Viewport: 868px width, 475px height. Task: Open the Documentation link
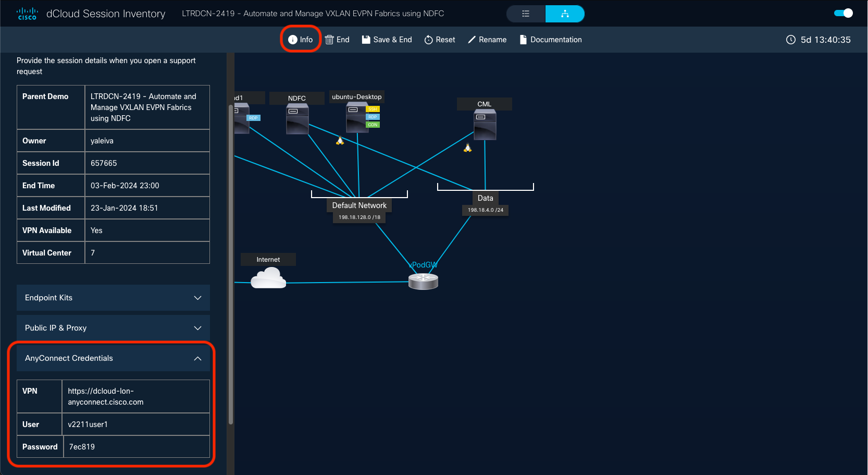pyautogui.click(x=551, y=40)
